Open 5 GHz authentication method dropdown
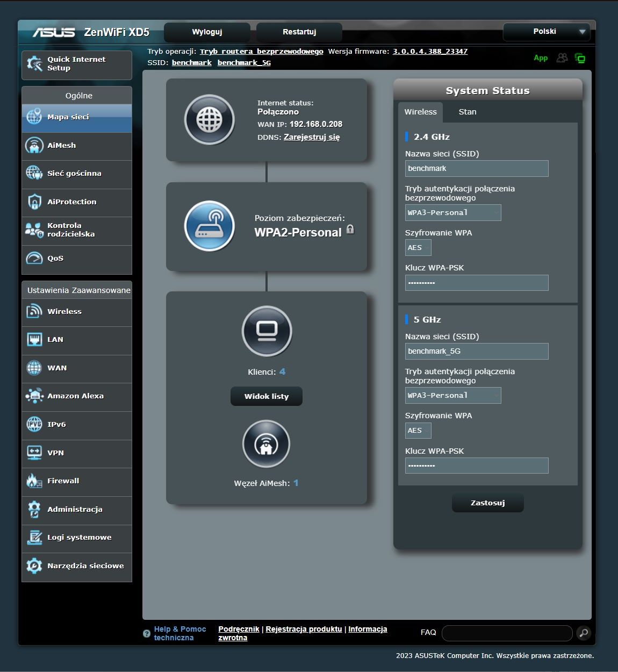 pos(453,395)
